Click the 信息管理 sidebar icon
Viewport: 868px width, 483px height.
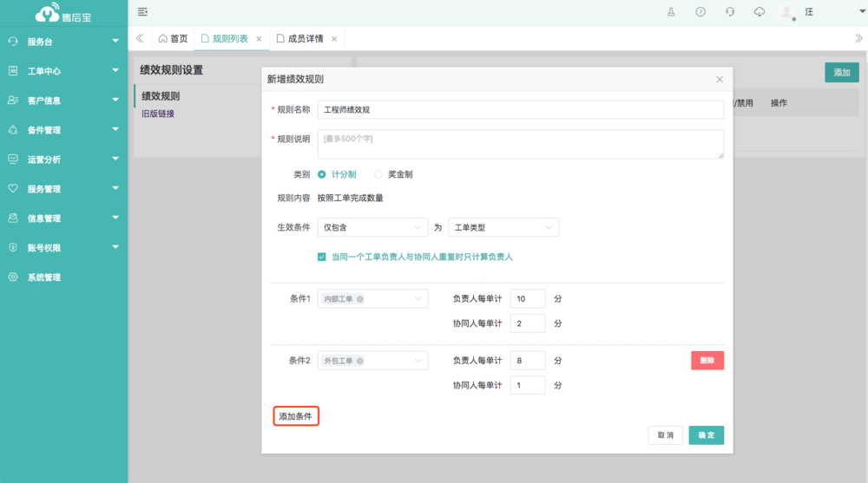coord(13,218)
